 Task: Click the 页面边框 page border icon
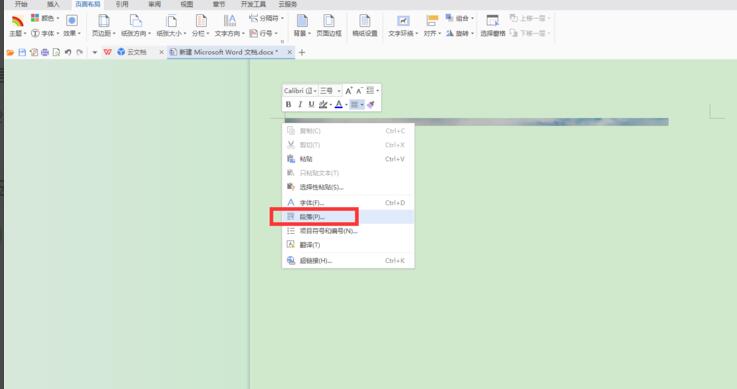click(x=329, y=21)
